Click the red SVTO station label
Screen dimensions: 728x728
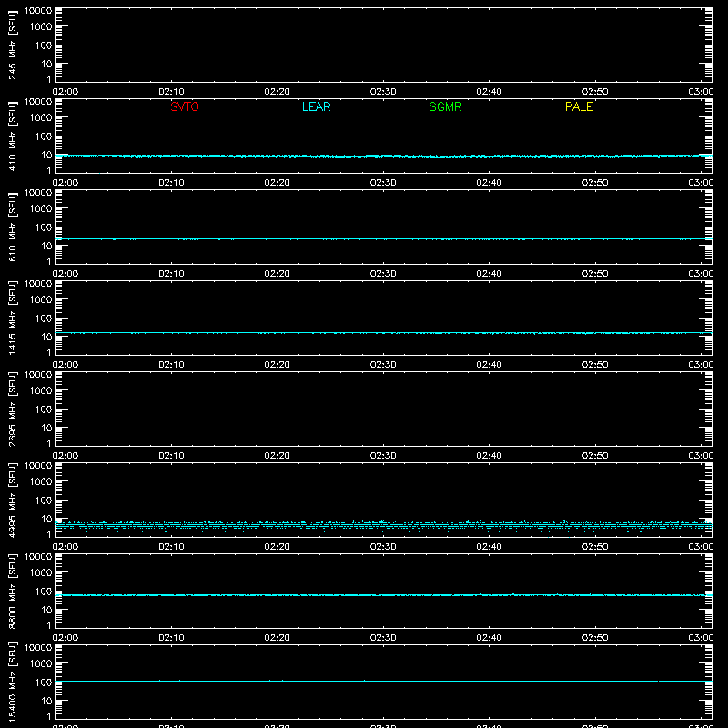click(x=185, y=106)
